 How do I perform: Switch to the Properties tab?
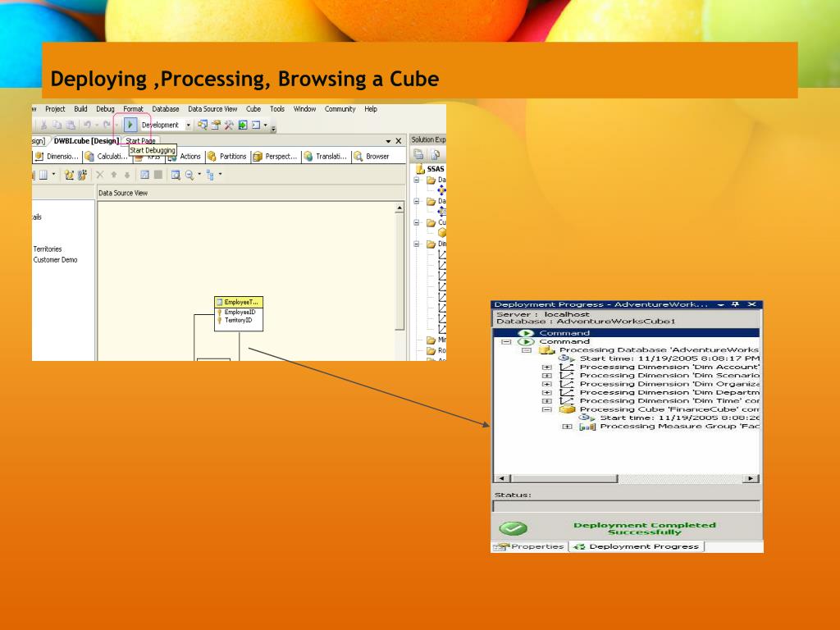coord(529,546)
